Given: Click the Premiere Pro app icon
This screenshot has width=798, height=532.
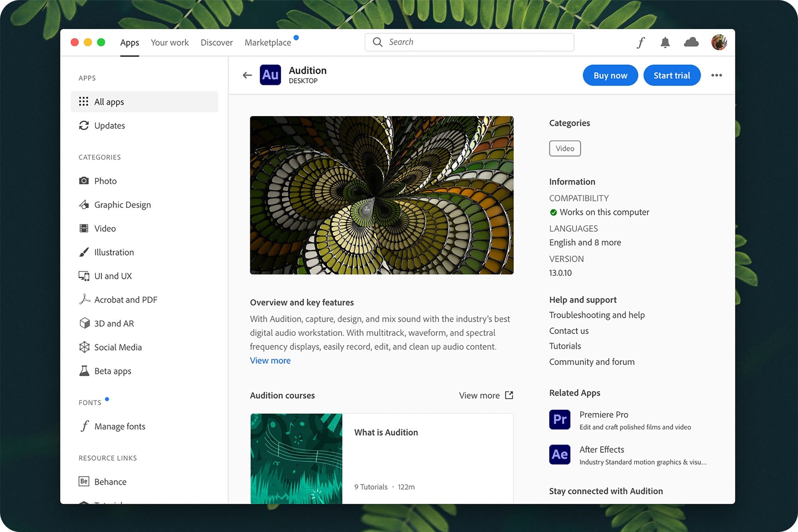Looking at the screenshot, I should (x=559, y=419).
